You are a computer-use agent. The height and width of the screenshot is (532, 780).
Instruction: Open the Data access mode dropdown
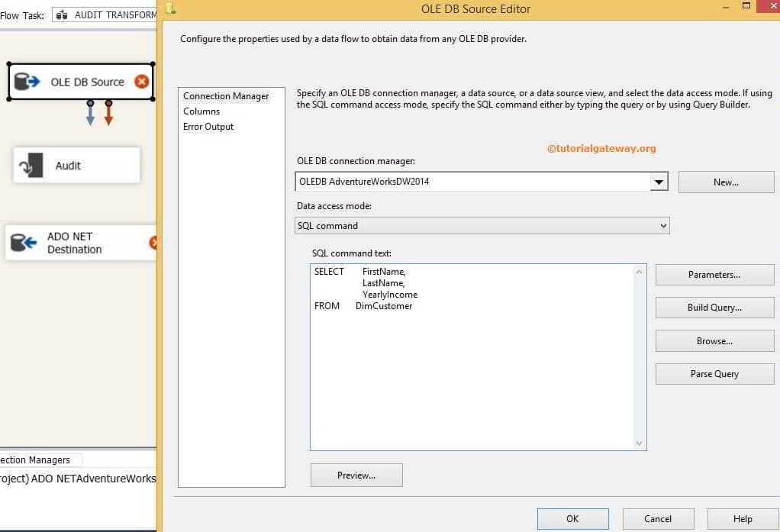[x=662, y=225]
